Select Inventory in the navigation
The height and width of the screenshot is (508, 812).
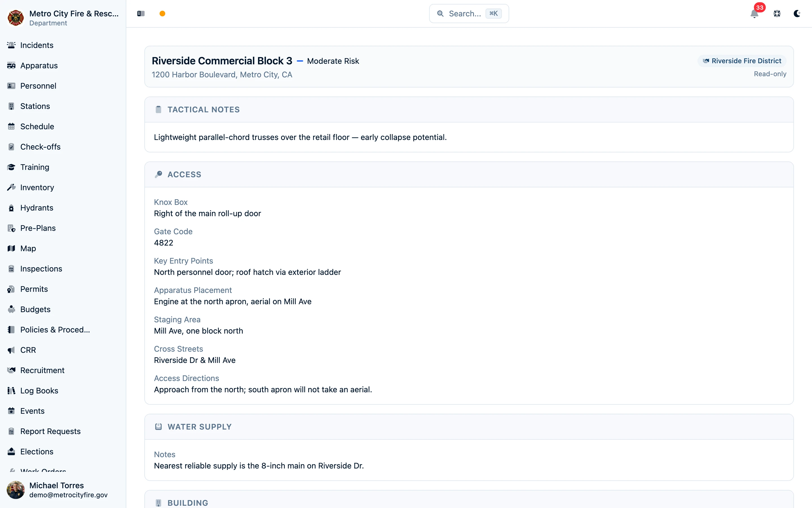(63, 187)
